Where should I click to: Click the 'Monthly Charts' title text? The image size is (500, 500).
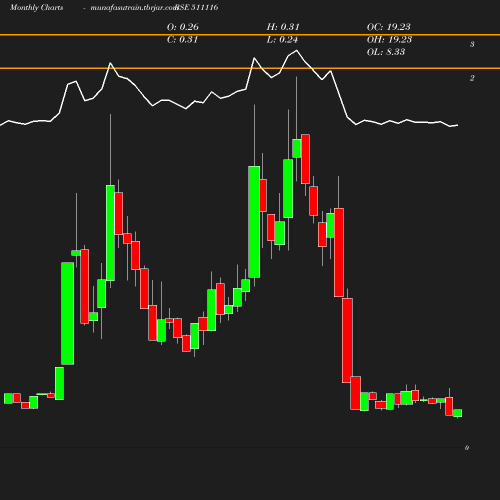click(x=37, y=8)
